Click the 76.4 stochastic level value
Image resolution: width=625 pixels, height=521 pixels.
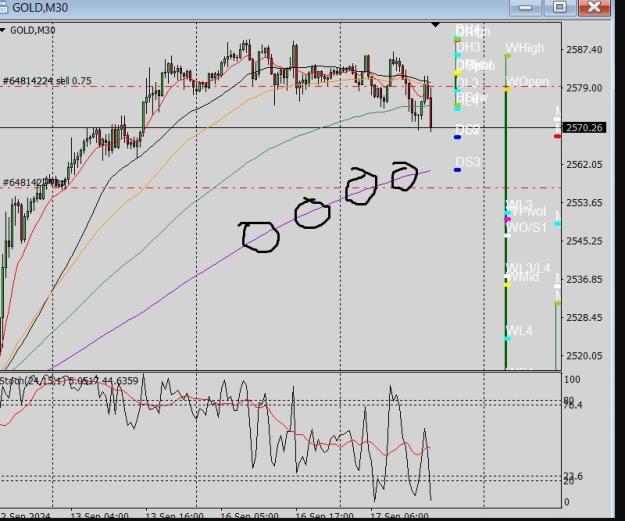(x=574, y=405)
